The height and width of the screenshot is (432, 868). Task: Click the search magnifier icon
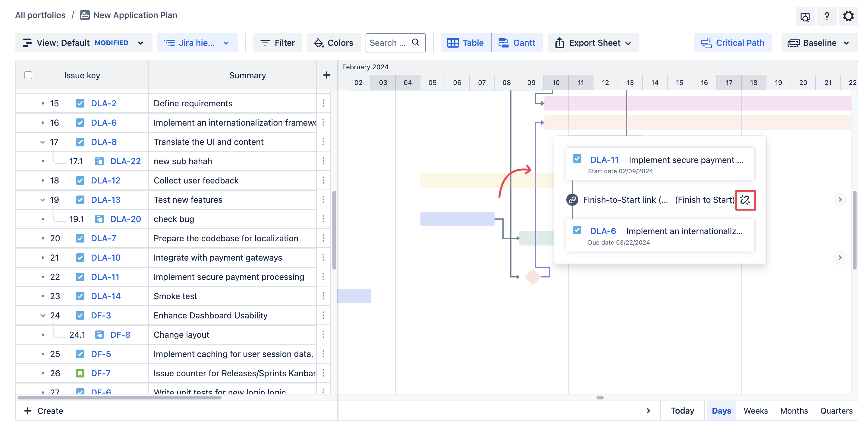(416, 42)
